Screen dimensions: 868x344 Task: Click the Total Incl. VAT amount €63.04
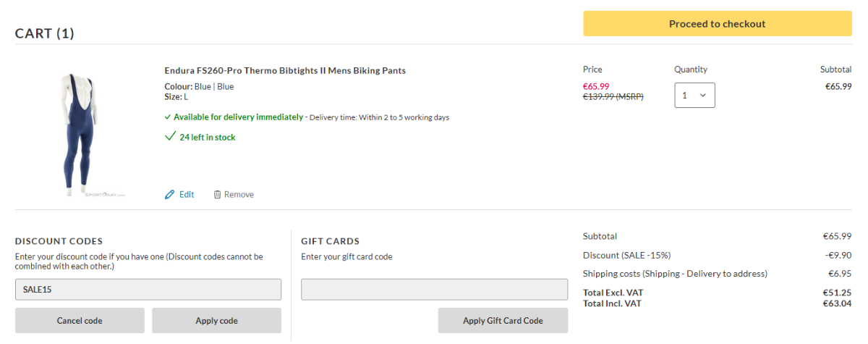point(837,303)
